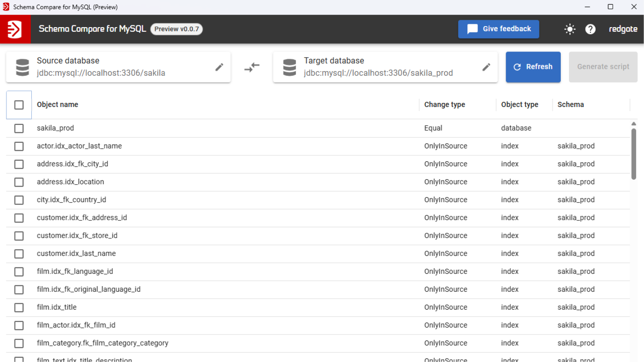Select film_category.fk_film_category_category object name
644x362 pixels.
coord(103,343)
